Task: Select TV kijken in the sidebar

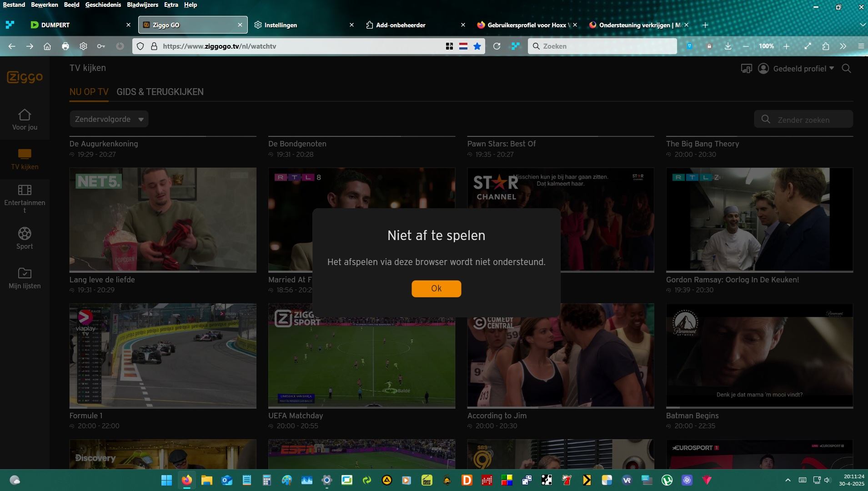Action: click(x=25, y=159)
